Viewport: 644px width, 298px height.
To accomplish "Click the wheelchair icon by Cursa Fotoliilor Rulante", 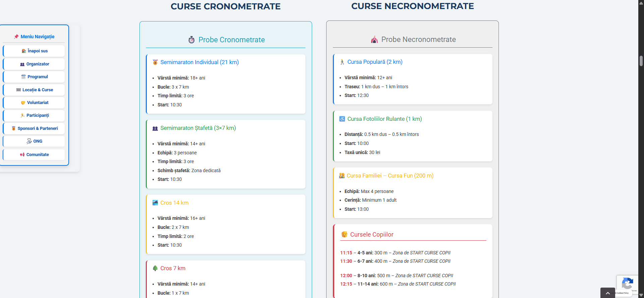I will coord(342,119).
